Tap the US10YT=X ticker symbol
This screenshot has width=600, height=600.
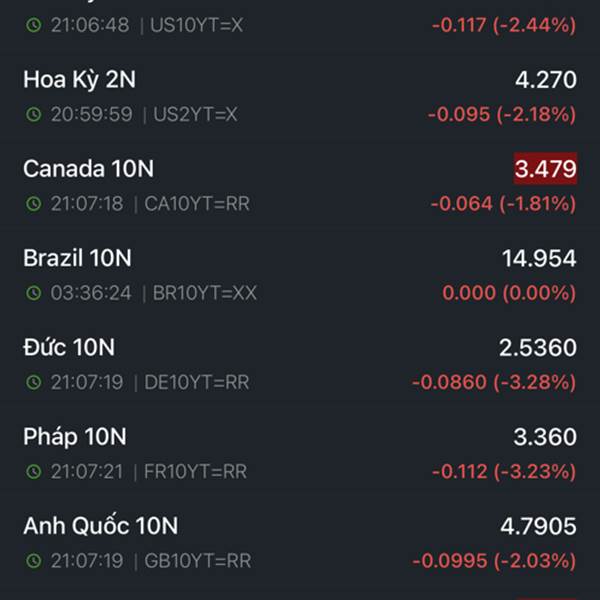196,25
